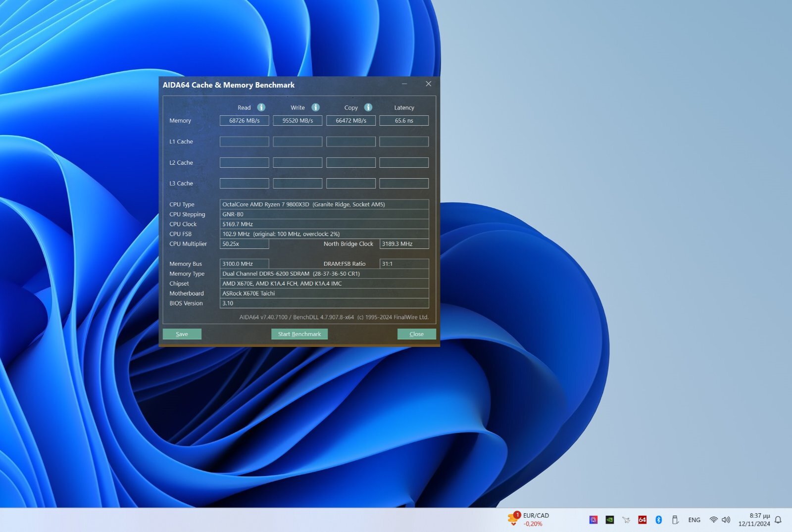792x532 pixels.
Task: Open the volume speaker icon
Action: coord(726,520)
